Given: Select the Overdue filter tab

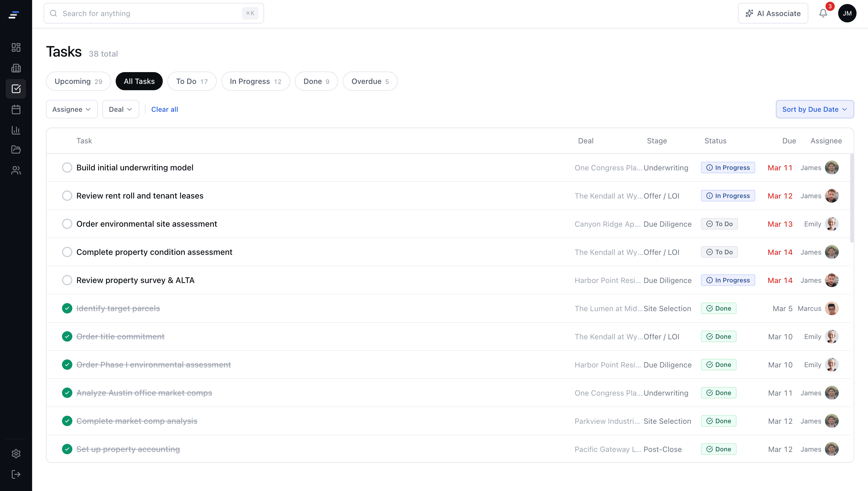Looking at the screenshot, I should point(370,81).
